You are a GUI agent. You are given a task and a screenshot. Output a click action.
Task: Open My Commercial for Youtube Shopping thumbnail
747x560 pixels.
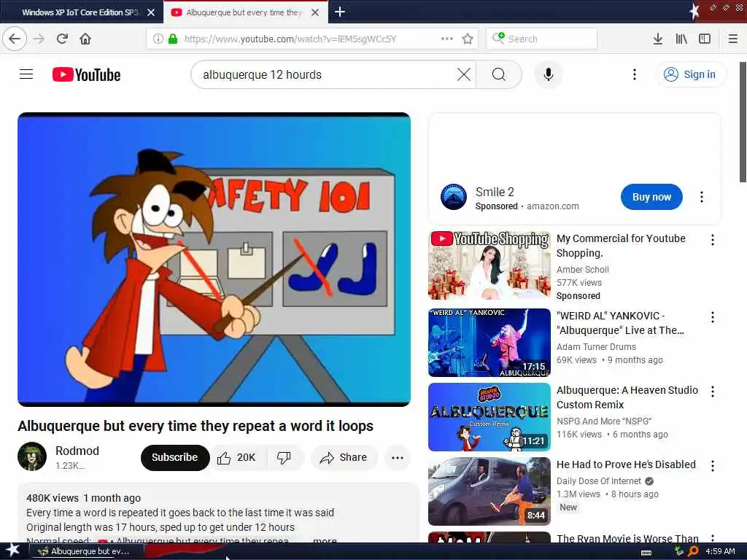tap(489, 265)
